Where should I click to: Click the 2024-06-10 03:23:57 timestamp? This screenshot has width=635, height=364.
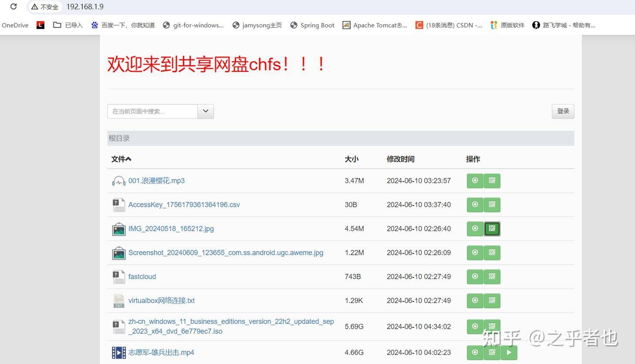tap(419, 181)
